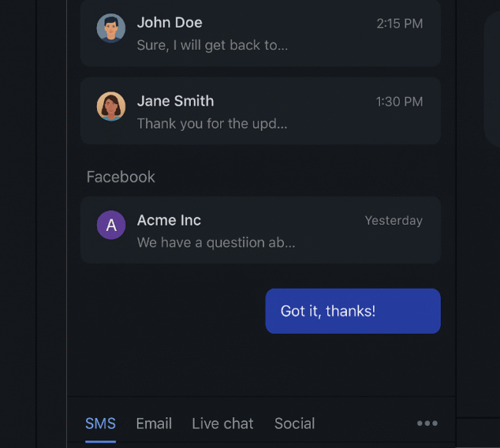
Task: Switch to the Live chat tab
Action: pos(222,423)
